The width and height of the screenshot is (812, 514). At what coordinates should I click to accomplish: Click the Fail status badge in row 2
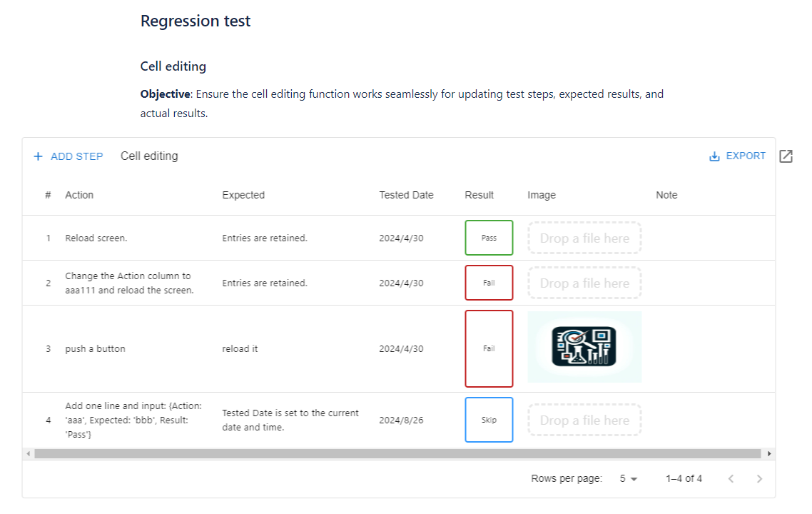[x=489, y=282]
